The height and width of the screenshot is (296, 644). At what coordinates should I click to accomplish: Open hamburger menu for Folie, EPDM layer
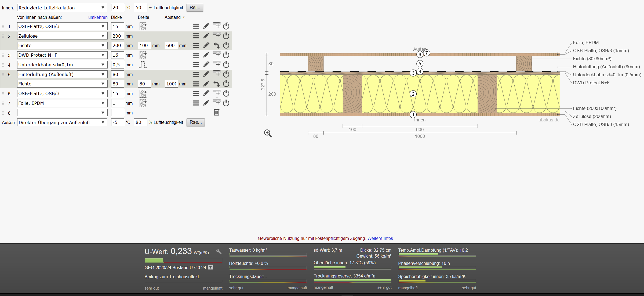point(196,103)
